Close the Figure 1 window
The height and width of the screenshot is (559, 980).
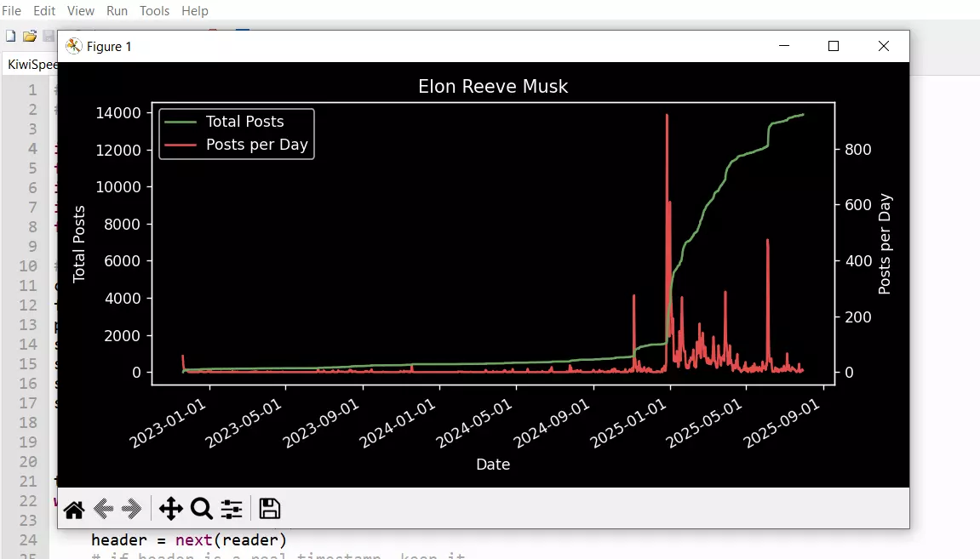pos(883,46)
